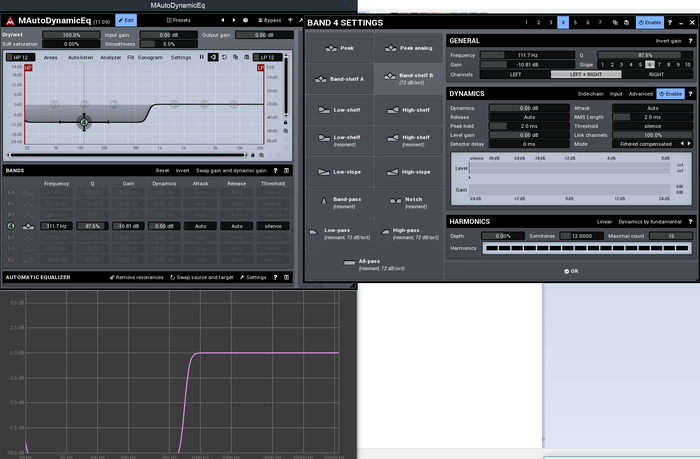Click Swap source and target

(201, 277)
